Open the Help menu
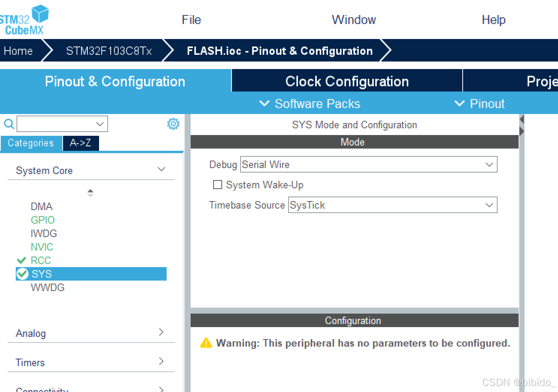This screenshot has height=392, width=558. pyautogui.click(x=493, y=20)
